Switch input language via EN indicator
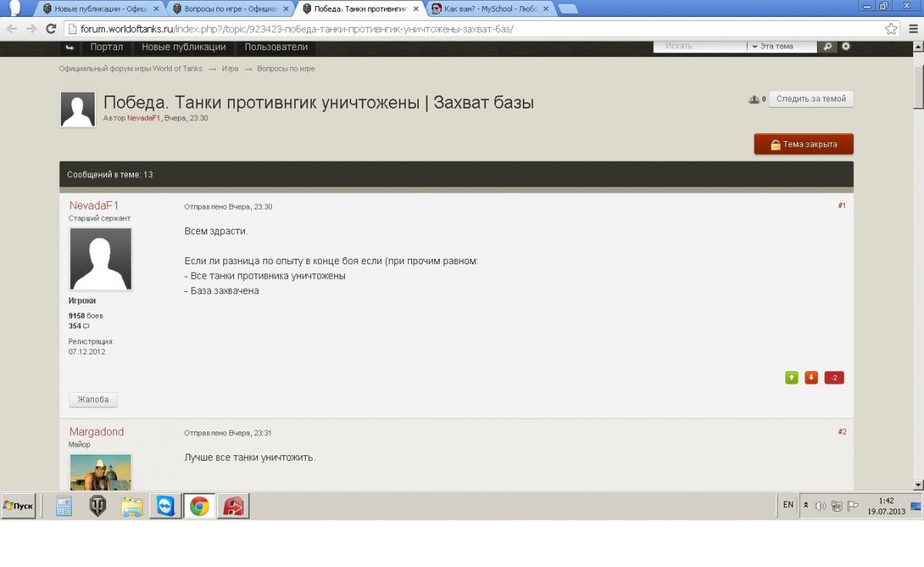 (788, 505)
